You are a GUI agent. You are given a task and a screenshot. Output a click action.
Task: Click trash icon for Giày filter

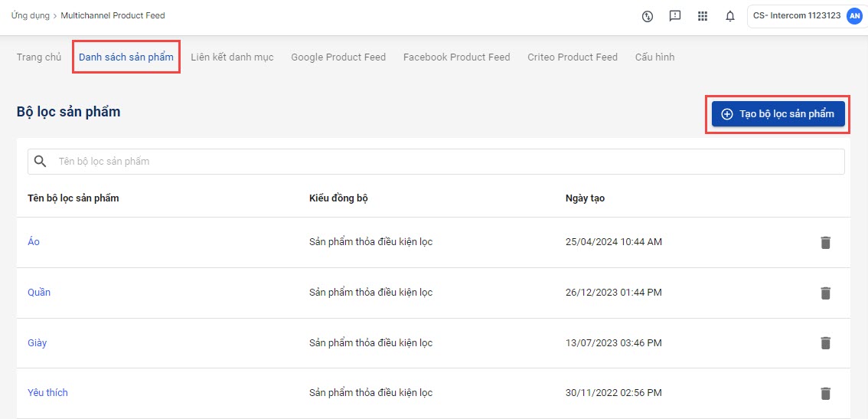coord(825,342)
